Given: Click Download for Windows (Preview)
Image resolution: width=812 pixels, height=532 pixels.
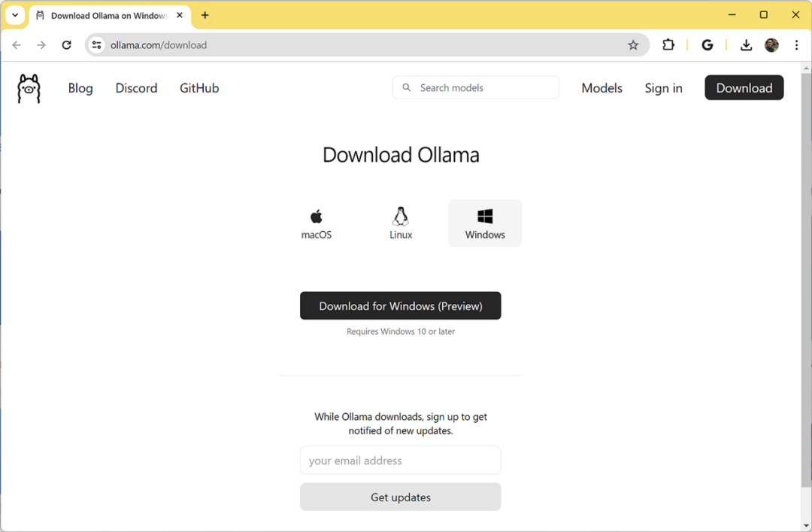Looking at the screenshot, I should click(400, 306).
